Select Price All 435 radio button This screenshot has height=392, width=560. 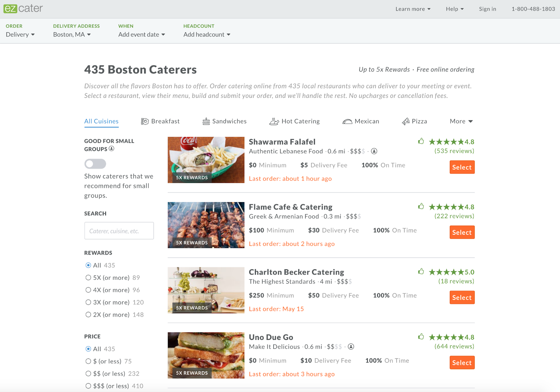(88, 349)
